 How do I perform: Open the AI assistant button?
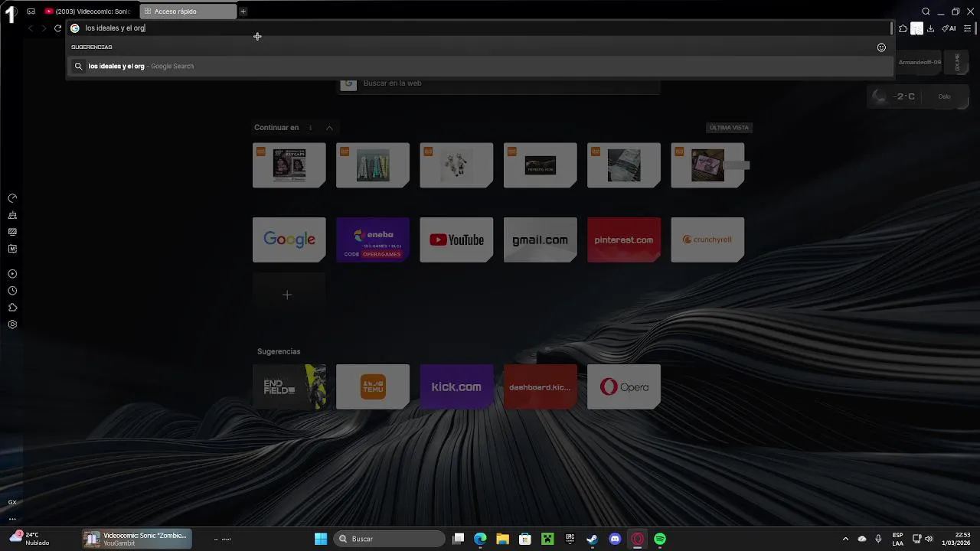click(x=949, y=28)
